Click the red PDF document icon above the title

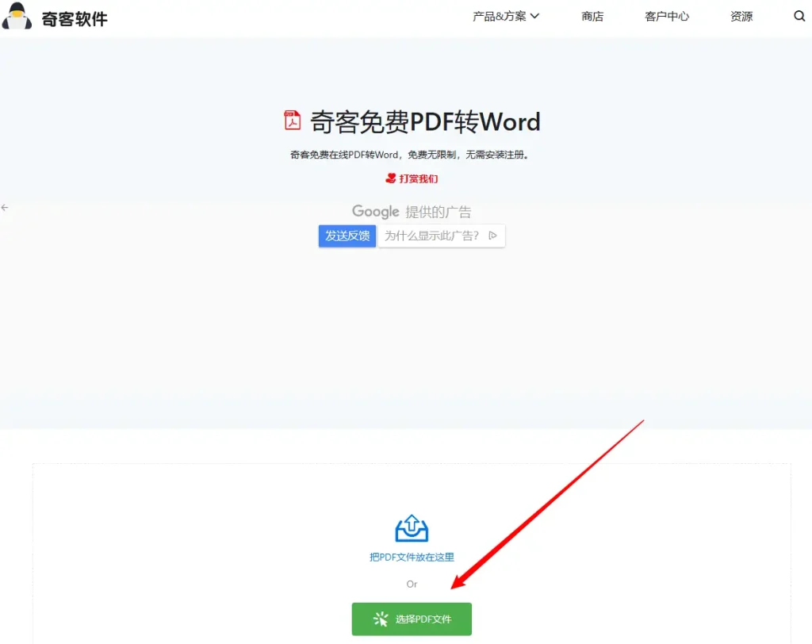click(x=292, y=120)
